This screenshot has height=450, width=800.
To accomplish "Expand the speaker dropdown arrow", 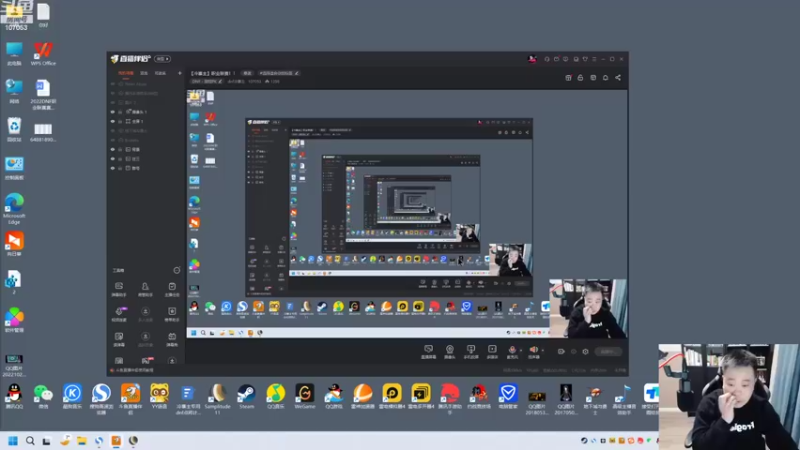I will click(542, 351).
